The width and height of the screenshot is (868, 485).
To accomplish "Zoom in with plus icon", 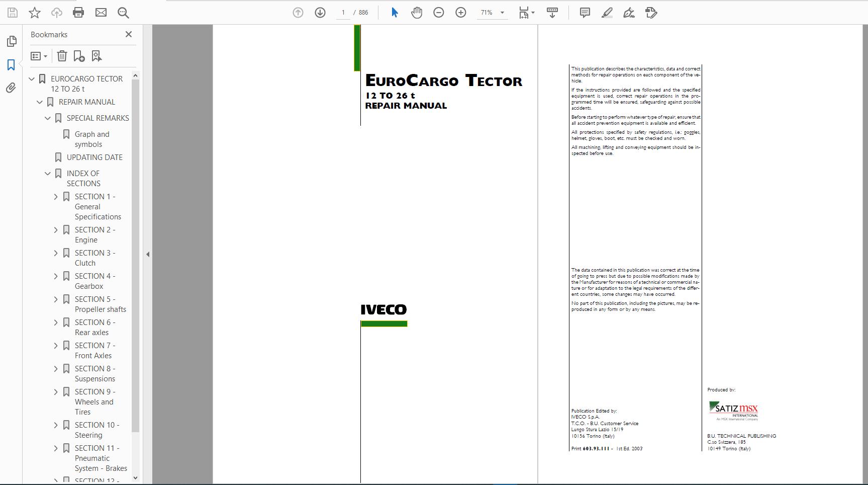I will (x=461, y=13).
